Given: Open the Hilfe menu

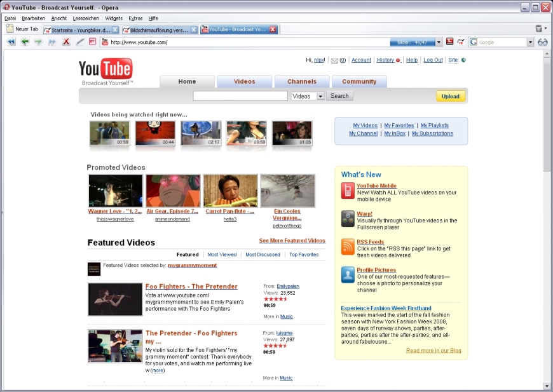Looking at the screenshot, I should [x=153, y=18].
